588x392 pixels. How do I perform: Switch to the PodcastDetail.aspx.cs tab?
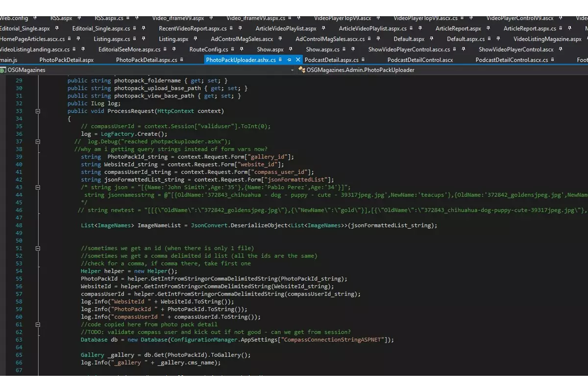pos(331,60)
